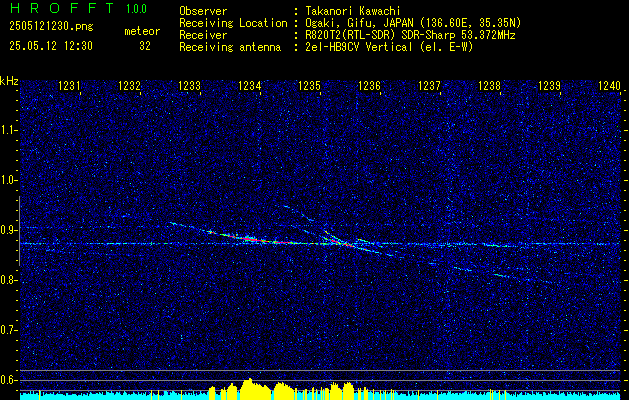
Task: Click the 1240 time axis marker
Action: 609,85
